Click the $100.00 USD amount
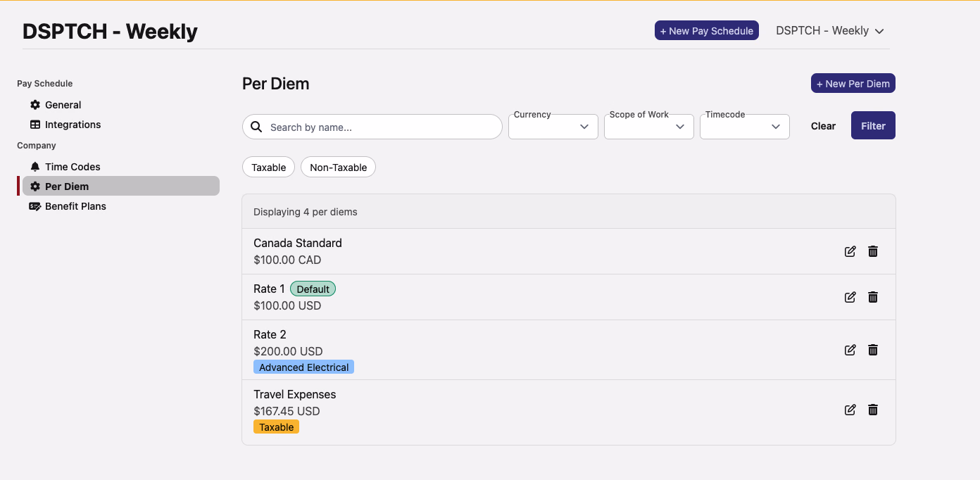Image resolution: width=980 pixels, height=480 pixels. [x=287, y=305]
